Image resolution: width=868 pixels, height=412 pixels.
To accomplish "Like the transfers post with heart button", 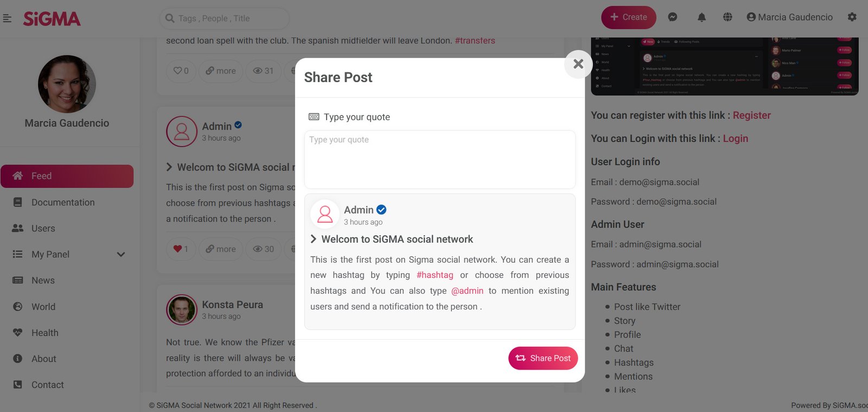I will pos(181,71).
